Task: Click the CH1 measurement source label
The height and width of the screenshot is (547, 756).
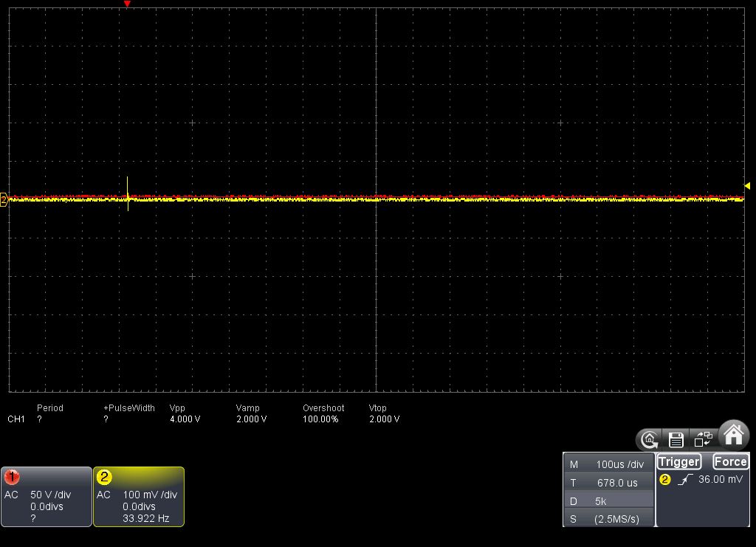Action: (16, 419)
